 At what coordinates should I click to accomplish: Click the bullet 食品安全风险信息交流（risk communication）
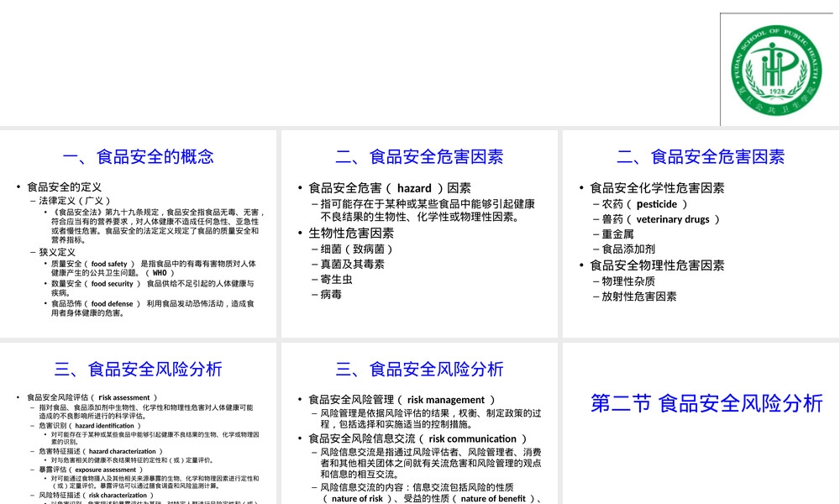417,438
